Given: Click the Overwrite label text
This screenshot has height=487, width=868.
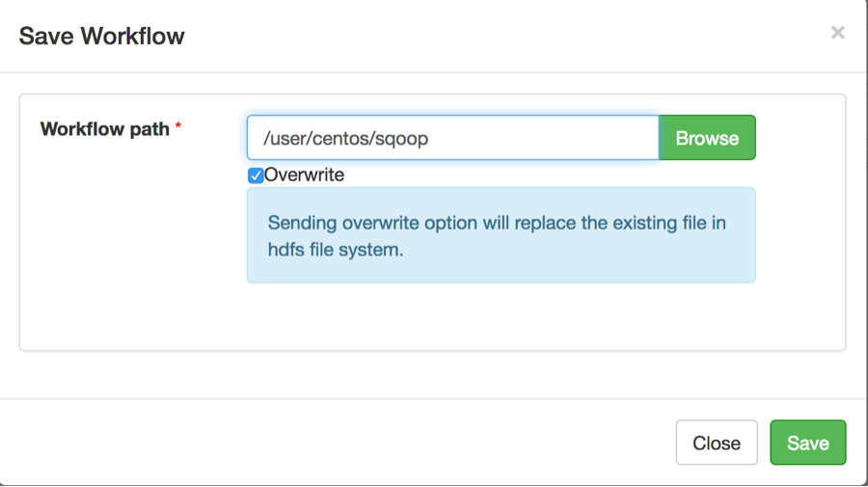Looking at the screenshot, I should coord(304,176).
